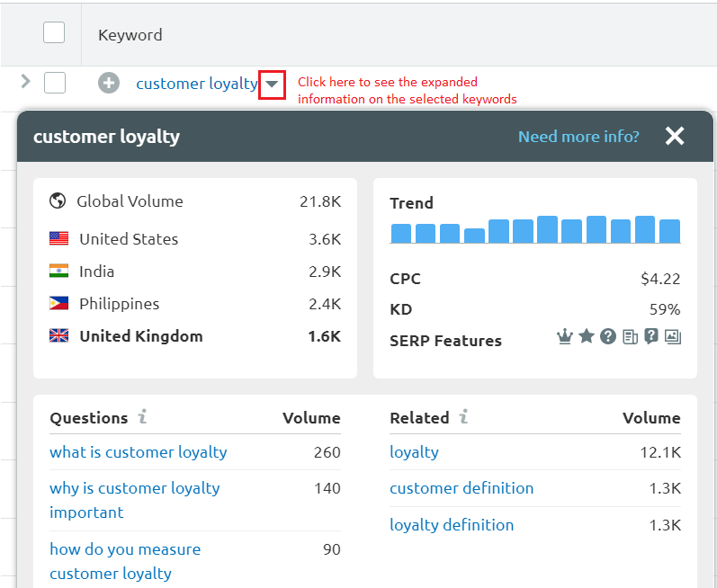Add customer loyalty with plus icon
Screen dimensions: 717x588
(108, 84)
